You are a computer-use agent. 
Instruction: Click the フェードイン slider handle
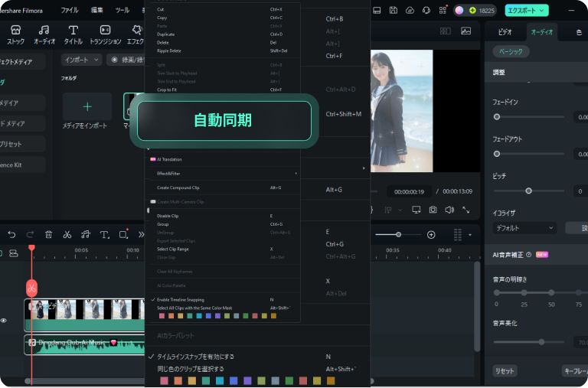[x=497, y=117]
